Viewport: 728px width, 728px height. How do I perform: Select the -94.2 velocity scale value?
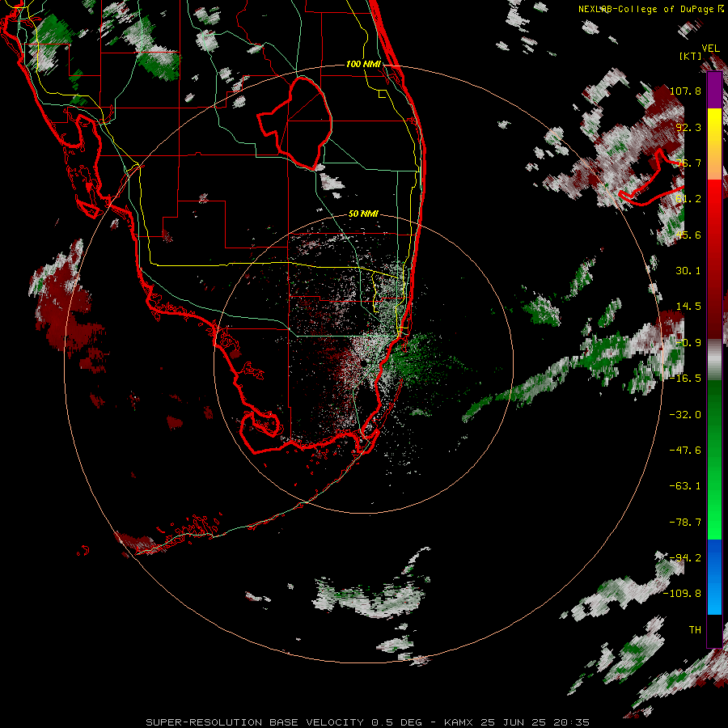click(685, 557)
